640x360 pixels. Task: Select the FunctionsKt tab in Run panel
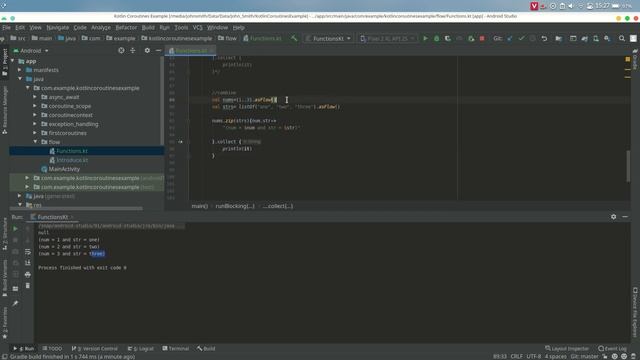click(52, 217)
